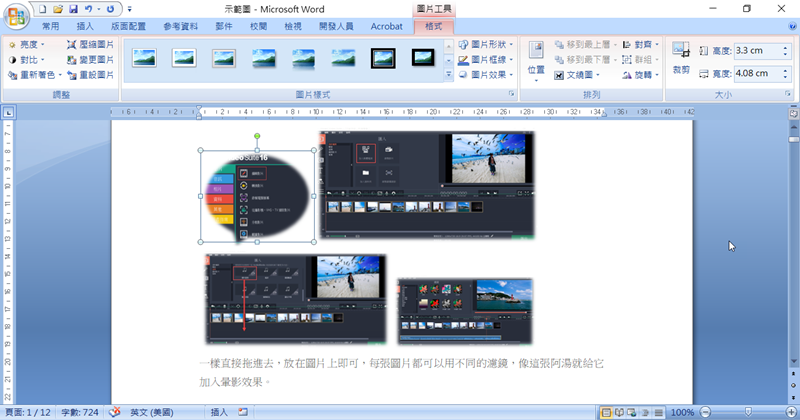Click the proofing errors check icon

115,412
